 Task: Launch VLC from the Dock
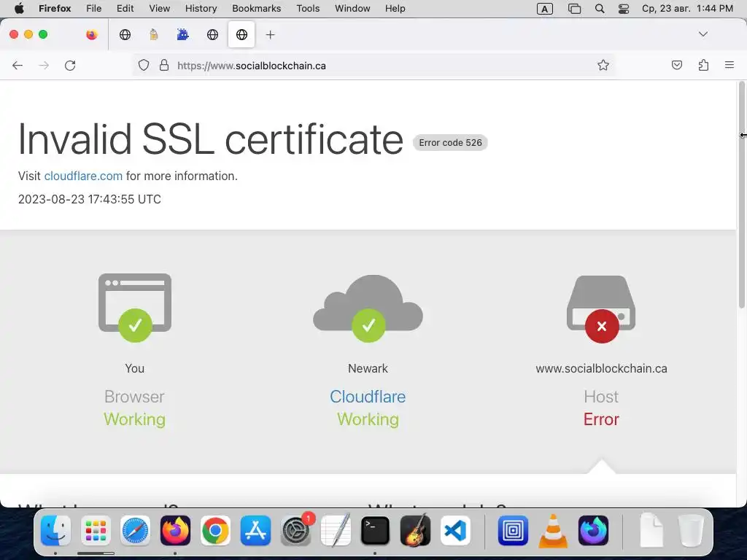coord(553,531)
